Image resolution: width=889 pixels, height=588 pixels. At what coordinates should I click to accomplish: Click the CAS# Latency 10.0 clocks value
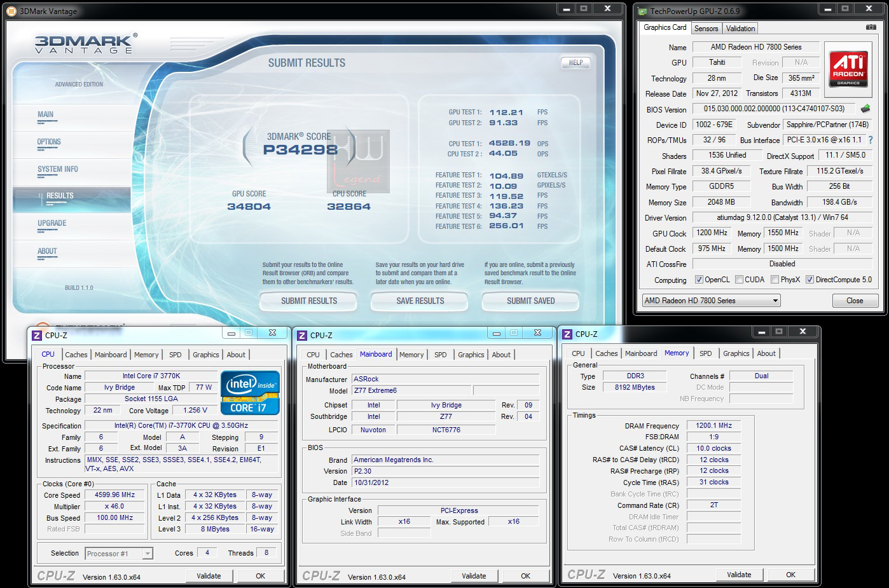pyautogui.click(x=713, y=448)
